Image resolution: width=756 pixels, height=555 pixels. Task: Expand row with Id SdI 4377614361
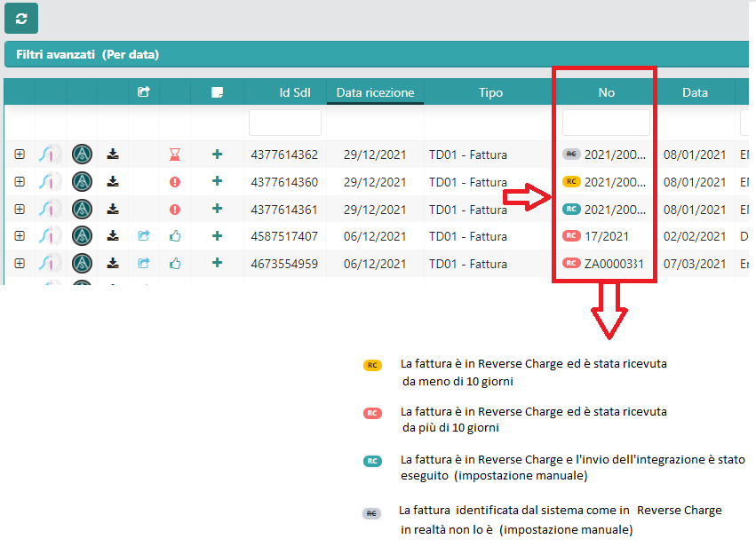20,209
